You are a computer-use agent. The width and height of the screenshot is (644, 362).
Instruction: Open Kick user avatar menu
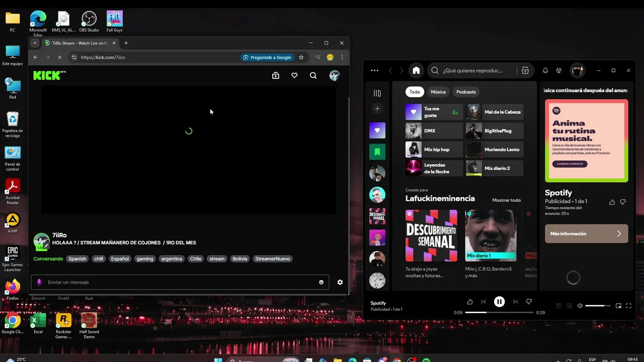335,75
